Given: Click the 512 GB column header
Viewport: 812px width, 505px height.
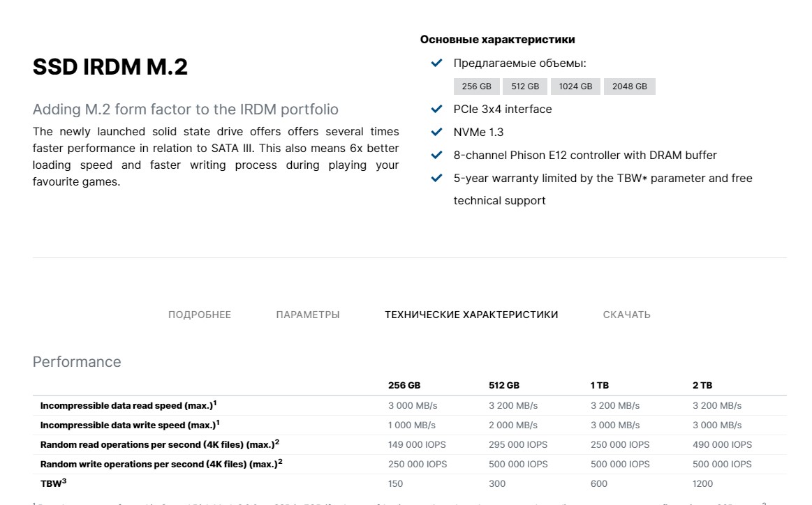Looking at the screenshot, I should pyautogui.click(x=504, y=386).
